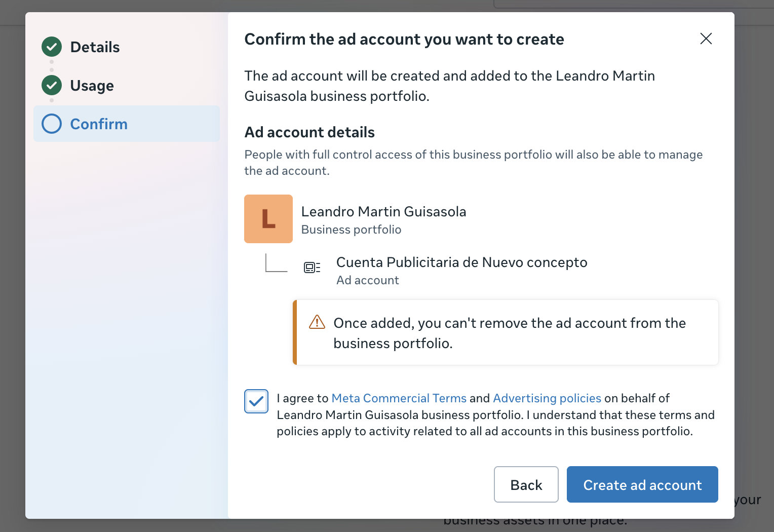This screenshot has width=774, height=532.
Task: Click the empty circle icon beside Confirm
Action: 52,124
